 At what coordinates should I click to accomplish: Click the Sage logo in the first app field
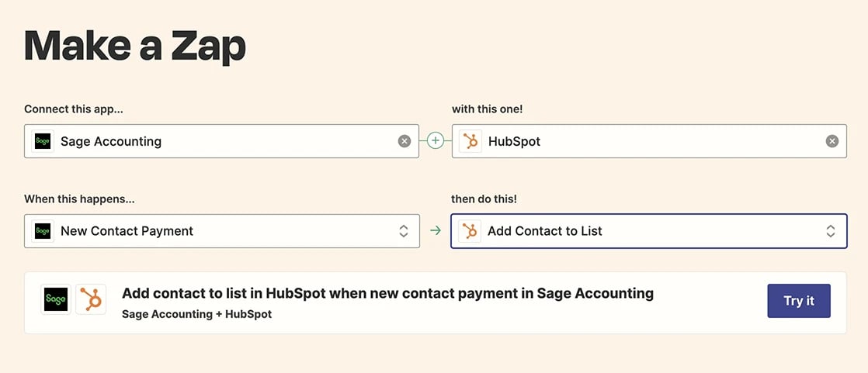click(x=43, y=141)
